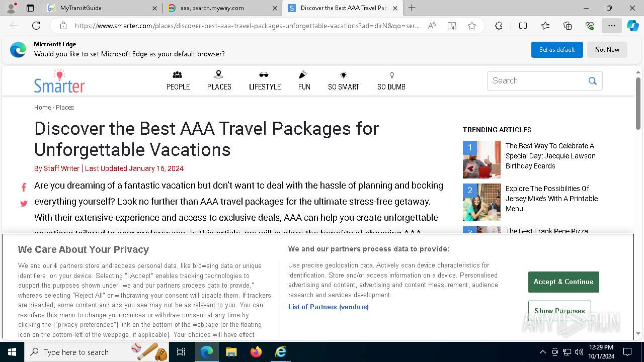This screenshot has height=362, width=644.
Task: Close the MyTransitGuide tab
Action: [x=154, y=8]
